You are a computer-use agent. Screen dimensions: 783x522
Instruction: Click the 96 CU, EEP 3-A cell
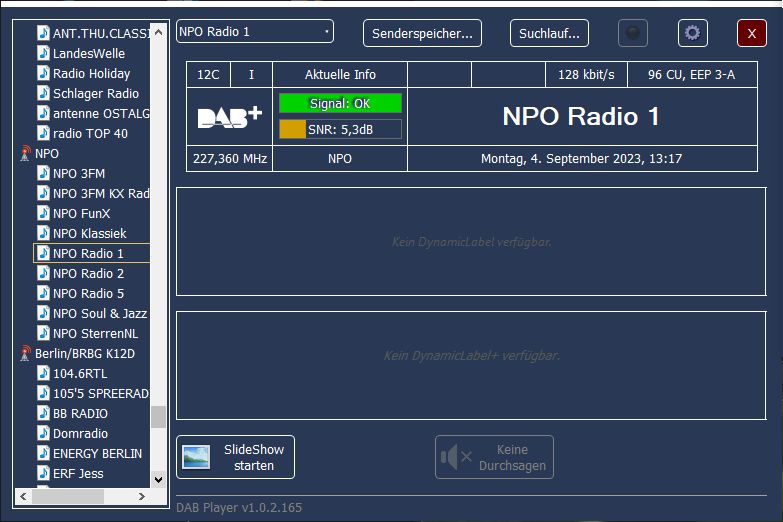pyautogui.click(x=692, y=74)
